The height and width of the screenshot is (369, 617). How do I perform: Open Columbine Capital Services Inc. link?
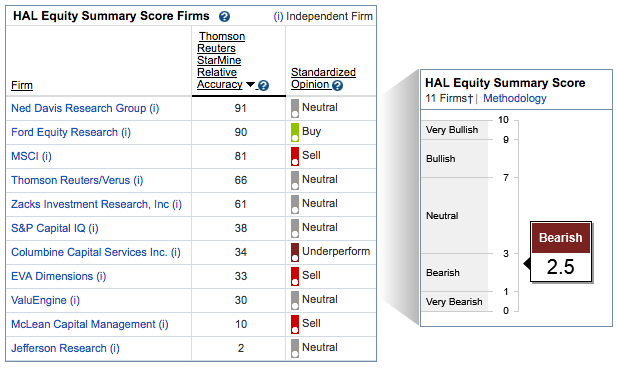(x=96, y=252)
